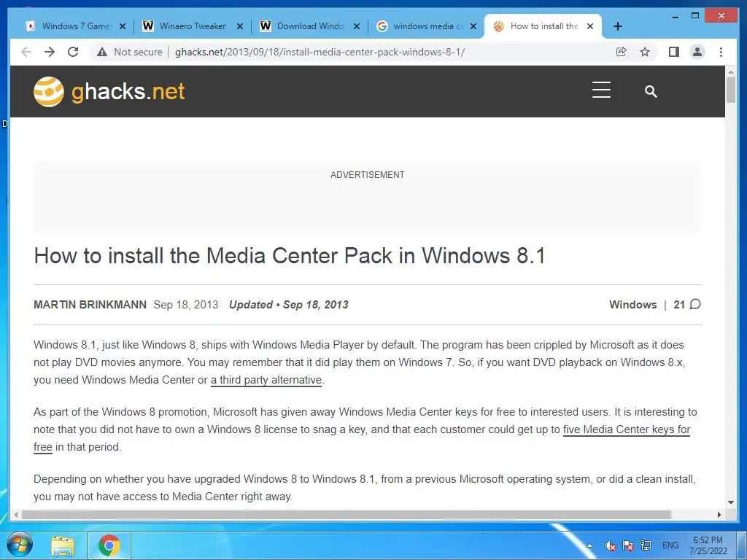Click the vertical scrollbar thumb
The height and width of the screenshot is (560, 747).
tap(731, 90)
